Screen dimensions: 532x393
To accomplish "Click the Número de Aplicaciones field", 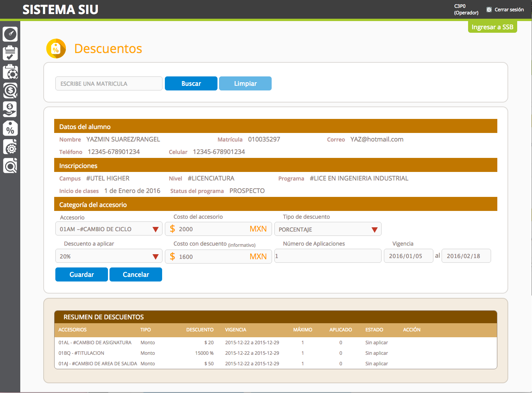I will [x=328, y=256].
